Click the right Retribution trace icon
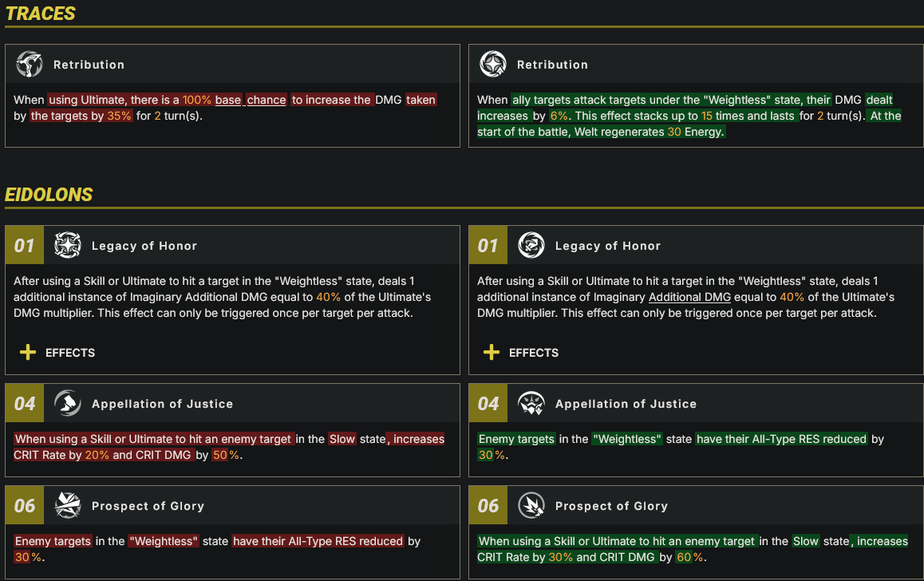The height and width of the screenshot is (581, 924). (x=492, y=64)
